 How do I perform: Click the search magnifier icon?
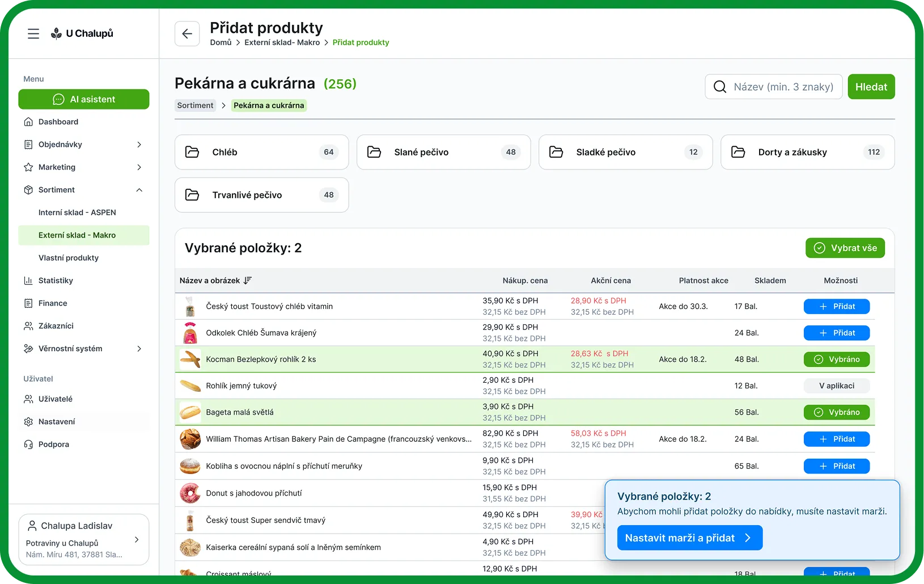pos(720,87)
